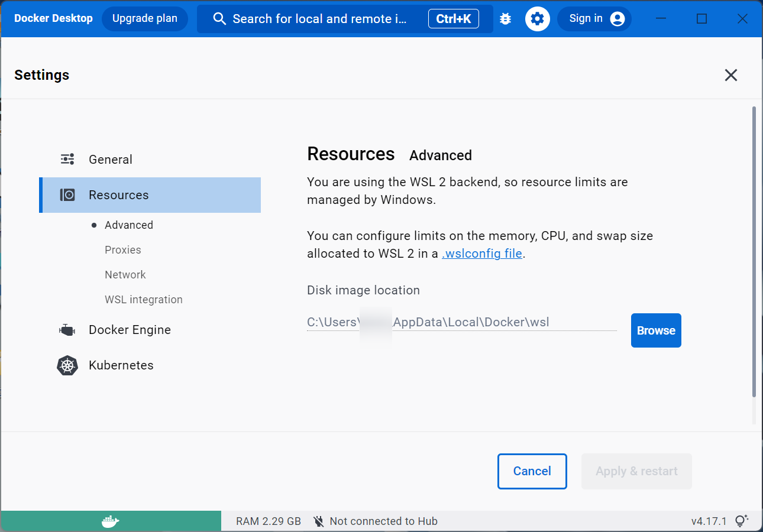Image resolution: width=763 pixels, height=532 pixels.
Task: Open the Network sub-item
Action: coord(125,275)
